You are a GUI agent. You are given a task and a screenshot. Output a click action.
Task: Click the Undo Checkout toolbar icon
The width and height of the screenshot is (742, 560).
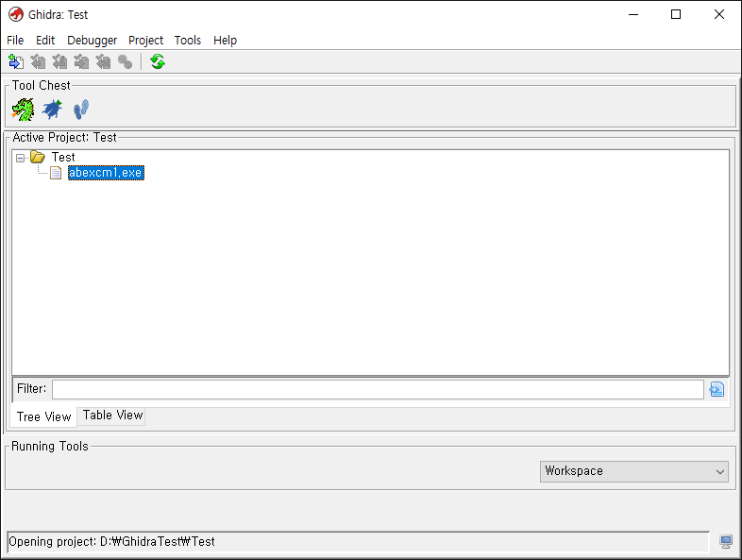pyautogui.click(x=103, y=61)
